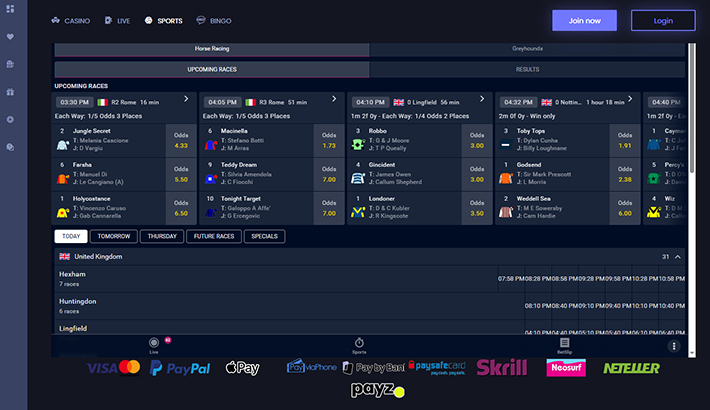This screenshot has width=710, height=410.
Task: Select the Upcoming Races tab
Action: (x=212, y=70)
